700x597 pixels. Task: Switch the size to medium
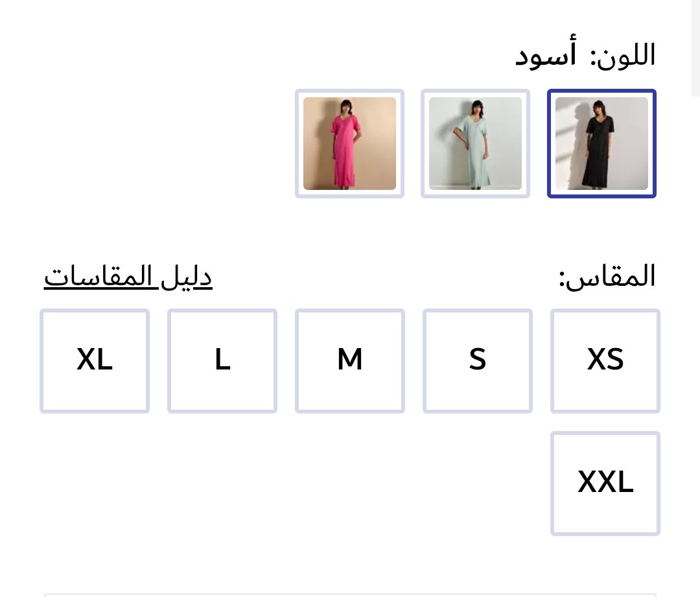(350, 360)
